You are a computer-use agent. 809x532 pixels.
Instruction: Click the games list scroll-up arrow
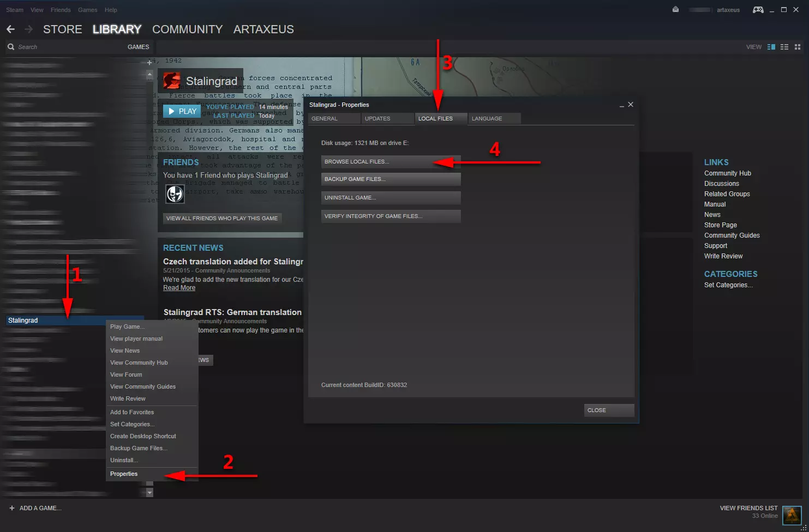tap(149, 75)
